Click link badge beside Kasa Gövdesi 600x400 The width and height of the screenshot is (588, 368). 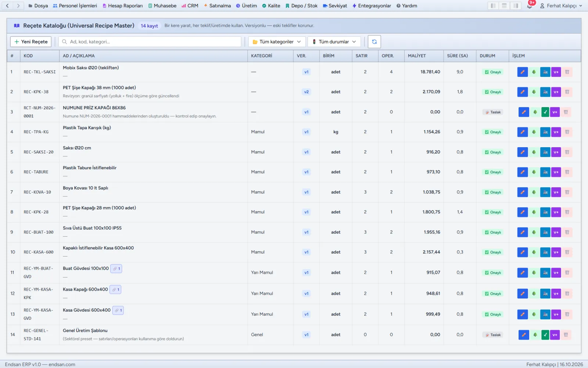click(118, 310)
